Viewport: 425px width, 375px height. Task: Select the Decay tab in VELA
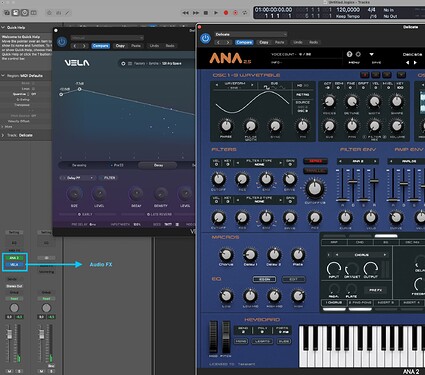click(158, 165)
